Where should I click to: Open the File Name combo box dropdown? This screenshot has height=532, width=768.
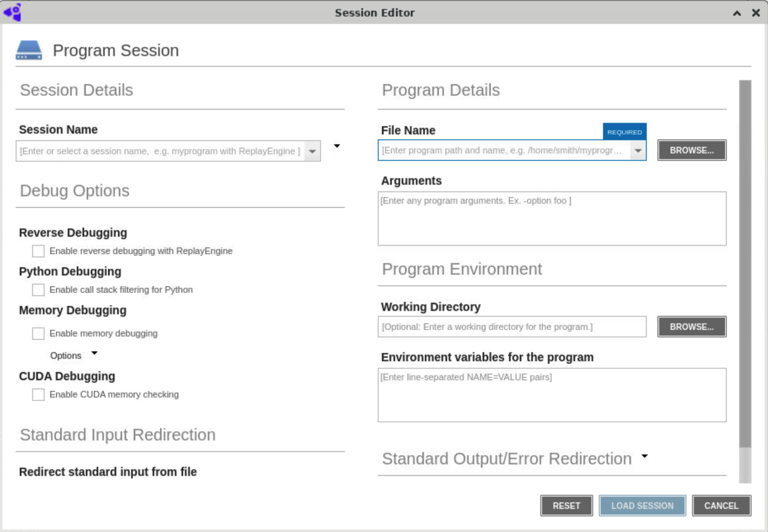[638, 151]
